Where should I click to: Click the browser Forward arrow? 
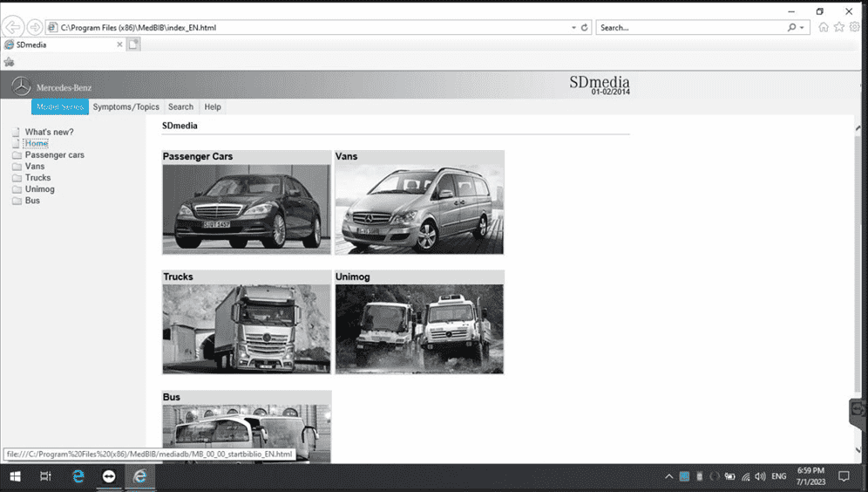[x=34, y=27]
